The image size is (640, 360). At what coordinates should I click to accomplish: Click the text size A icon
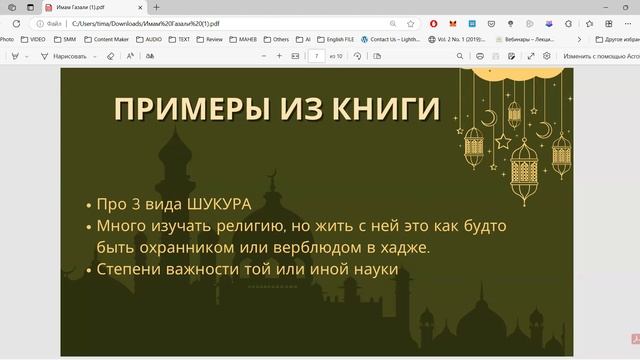pyautogui.click(x=130, y=56)
